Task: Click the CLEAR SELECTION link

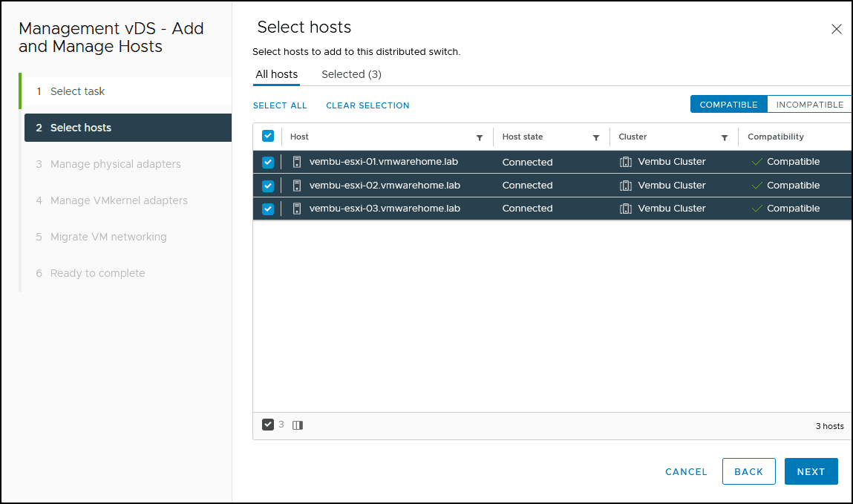Action: 367,105
